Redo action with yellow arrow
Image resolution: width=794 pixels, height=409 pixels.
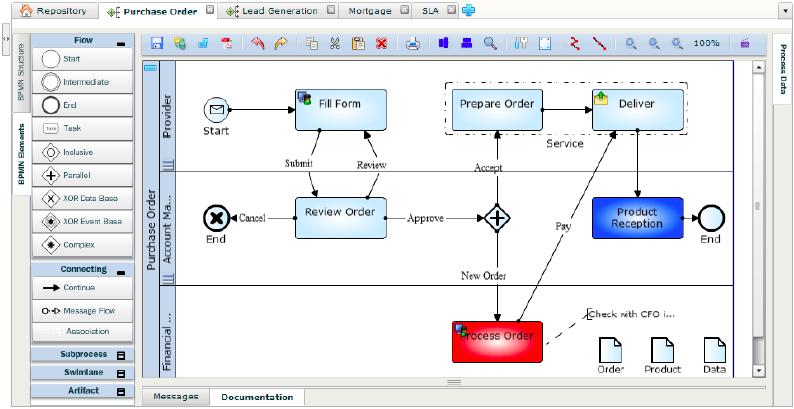tap(281, 44)
